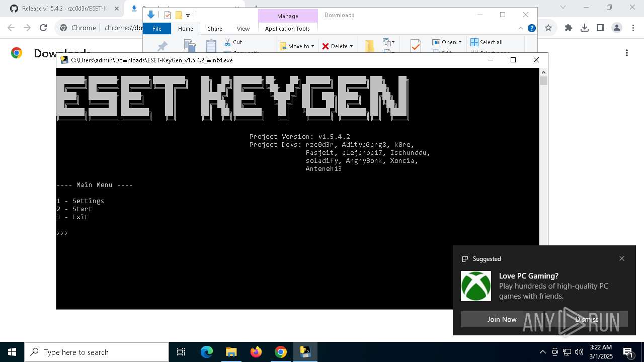Open the Windows Start menu
Viewport: 644px width, 362px height.
pos(12,352)
